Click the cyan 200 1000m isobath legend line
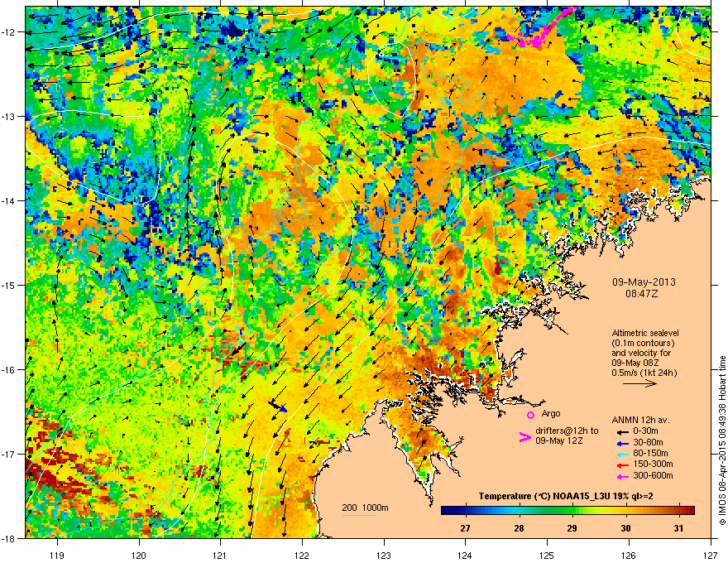This screenshot has width=728, height=563. (x=359, y=515)
